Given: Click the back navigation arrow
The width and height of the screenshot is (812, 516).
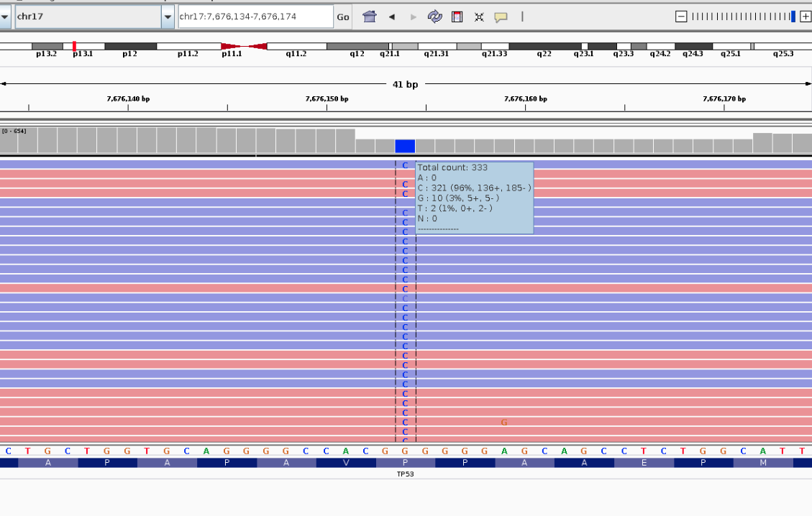Looking at the screenshot, I should coord(391,17).
